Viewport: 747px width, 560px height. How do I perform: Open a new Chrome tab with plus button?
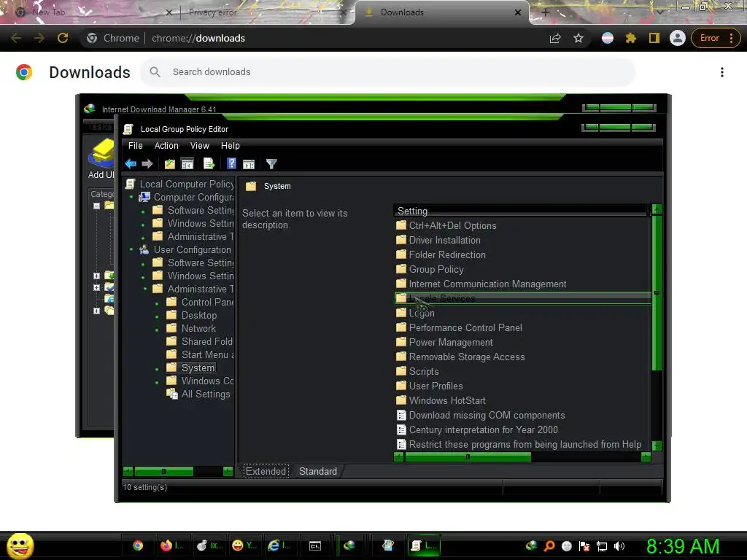546,12
